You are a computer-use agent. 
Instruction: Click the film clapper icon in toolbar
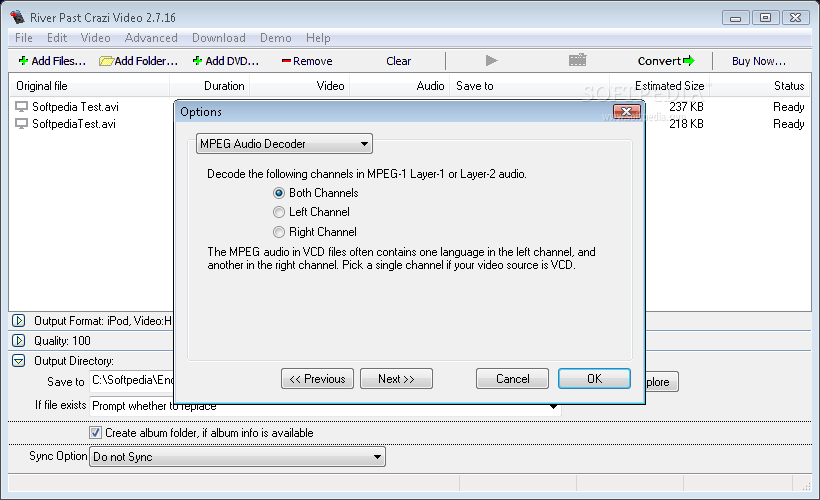click(x=577, y=60)
